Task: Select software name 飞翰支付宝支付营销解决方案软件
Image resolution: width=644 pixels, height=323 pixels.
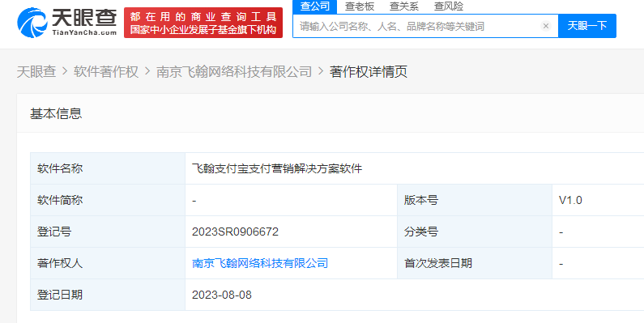Action: (277, 168)
